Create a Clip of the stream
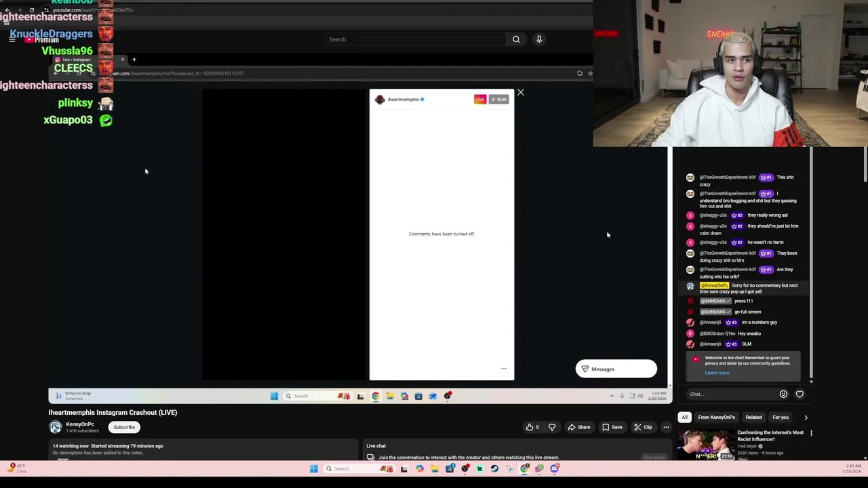The width and height of the screenshot is (868, 488). point(643,427)
